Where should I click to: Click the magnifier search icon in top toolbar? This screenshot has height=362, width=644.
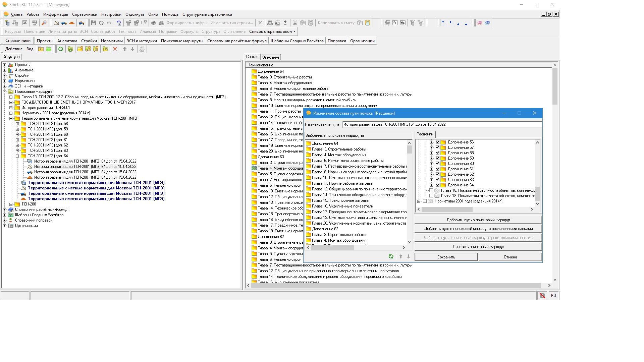[x=44, y=23]
